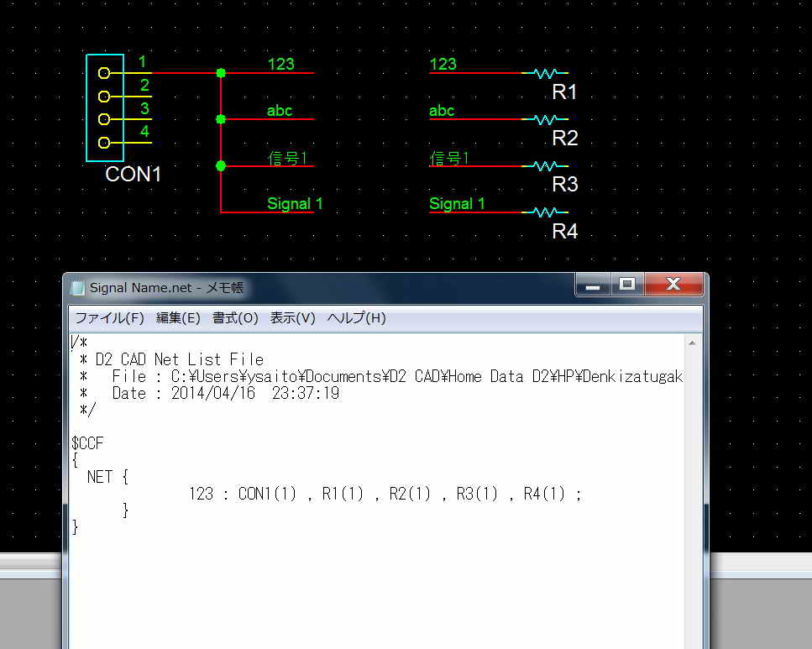This screenshot has height=649, width=812.
Task: Open the 書式(O) menu in Notepad
Action: click(235, 317)
